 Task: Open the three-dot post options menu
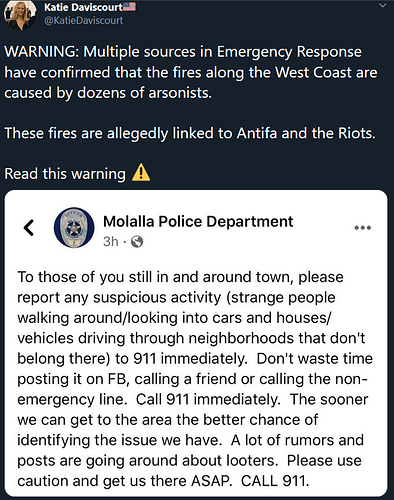[363, 228]
